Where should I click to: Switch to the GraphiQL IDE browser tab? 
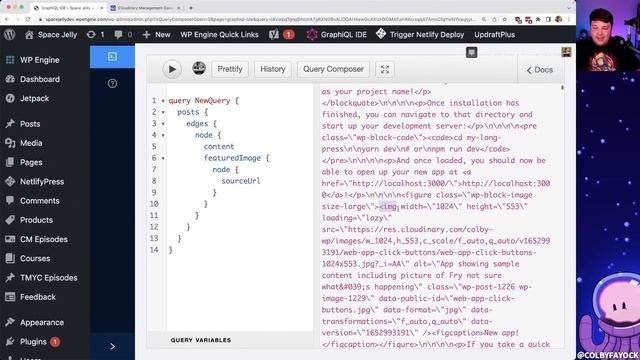click(69, 8)
